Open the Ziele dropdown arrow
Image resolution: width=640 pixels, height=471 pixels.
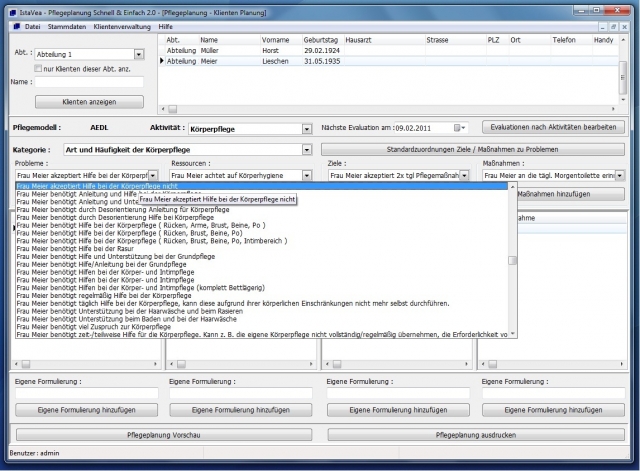click(x=464, y=176)
